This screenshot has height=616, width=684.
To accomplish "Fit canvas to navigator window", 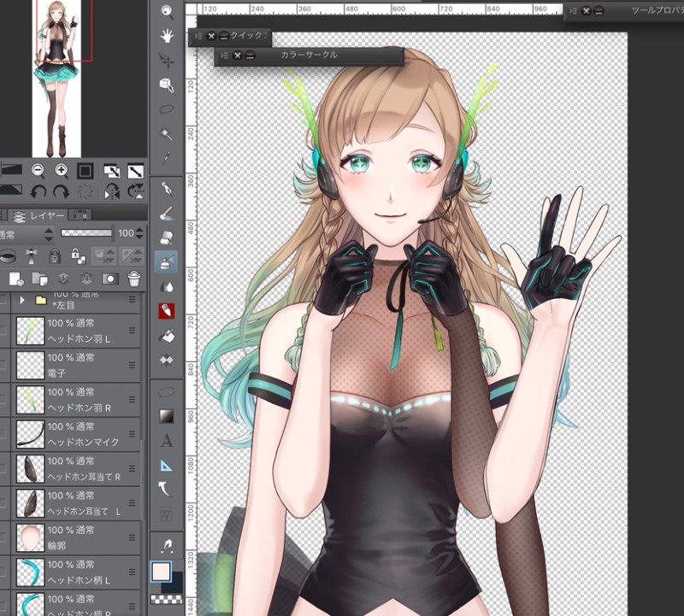I will (112, 171).
